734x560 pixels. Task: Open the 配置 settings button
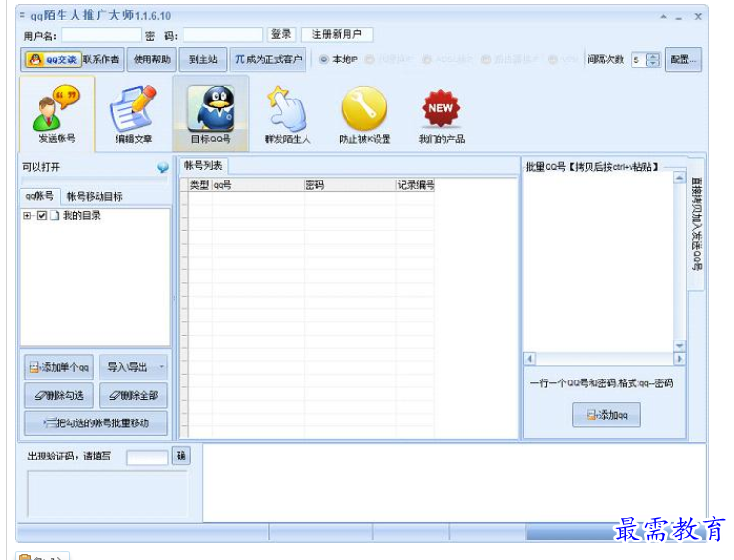coord(683,60)
